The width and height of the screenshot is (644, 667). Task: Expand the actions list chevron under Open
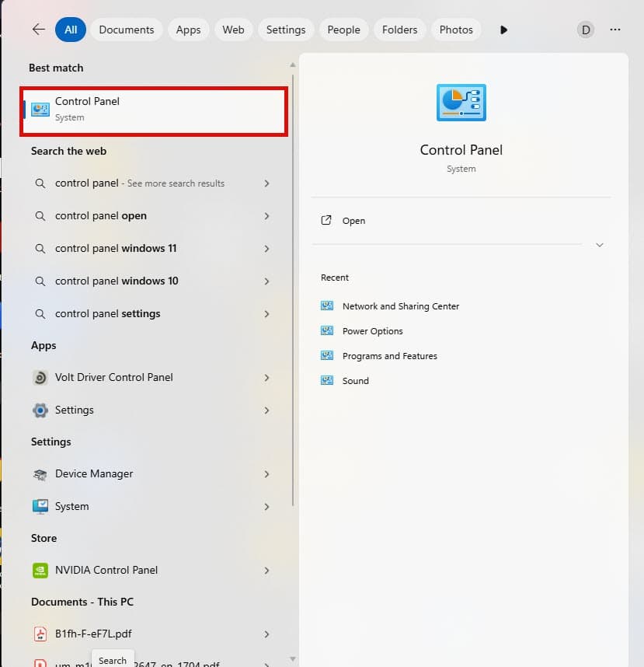point(599,245)
